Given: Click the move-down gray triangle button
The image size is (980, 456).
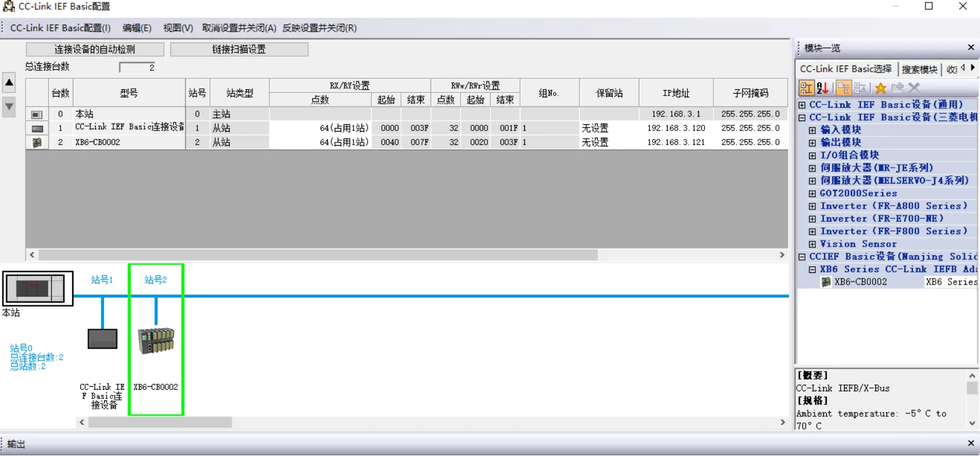Looking at the screenshot, I should coord(9,107).
